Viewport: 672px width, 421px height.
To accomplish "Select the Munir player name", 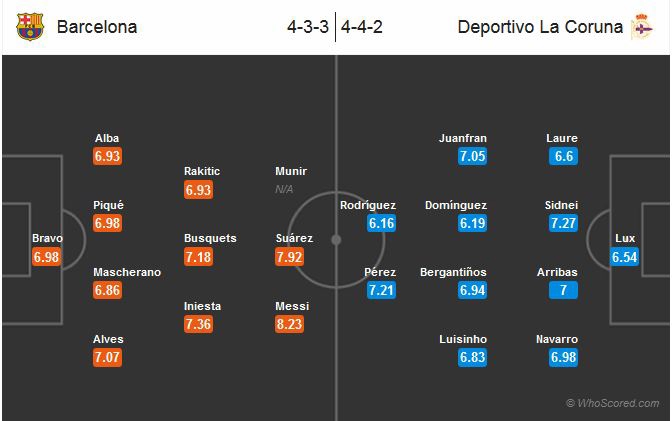I will 290,171.
